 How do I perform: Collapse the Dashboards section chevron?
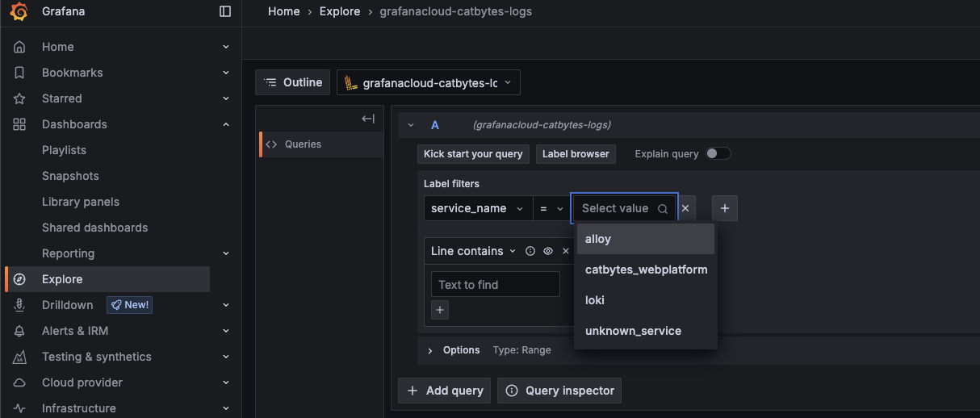coord(226,124)
